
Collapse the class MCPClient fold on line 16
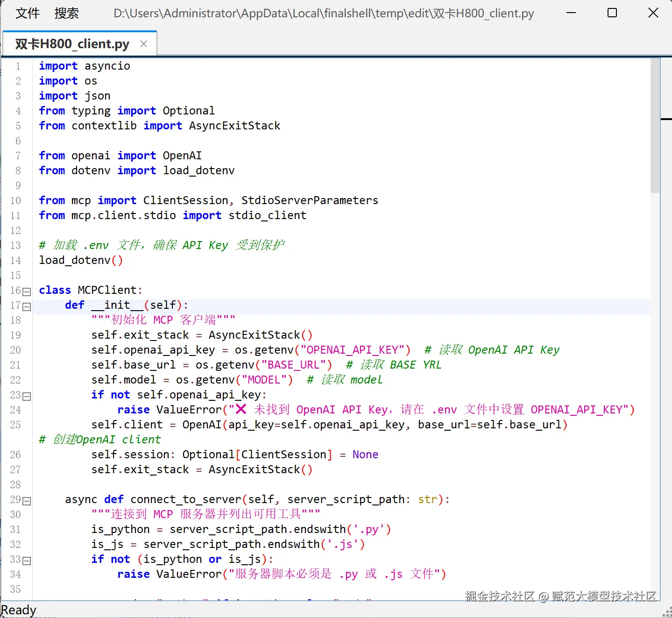(x=27, y=291)
